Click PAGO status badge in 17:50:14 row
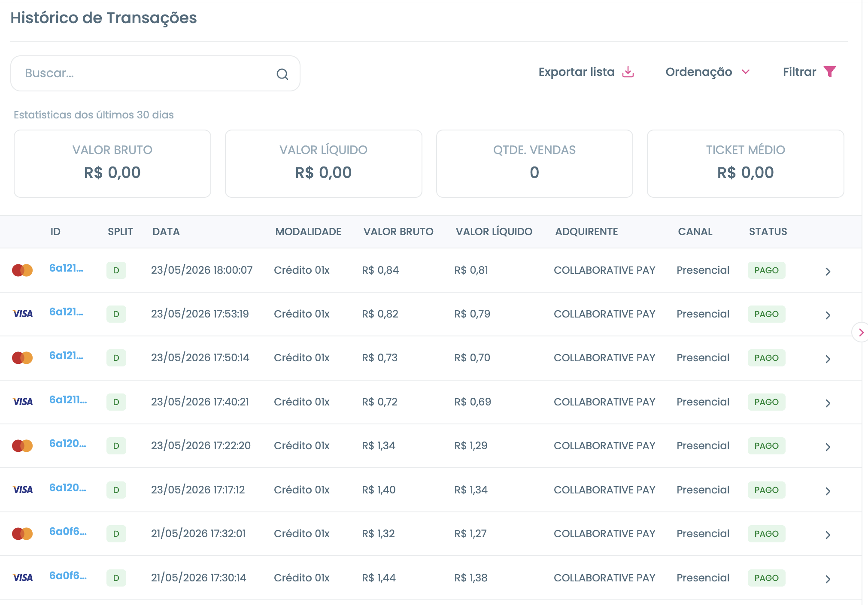This screenshot has width=868, height=605. click(766, 358)
